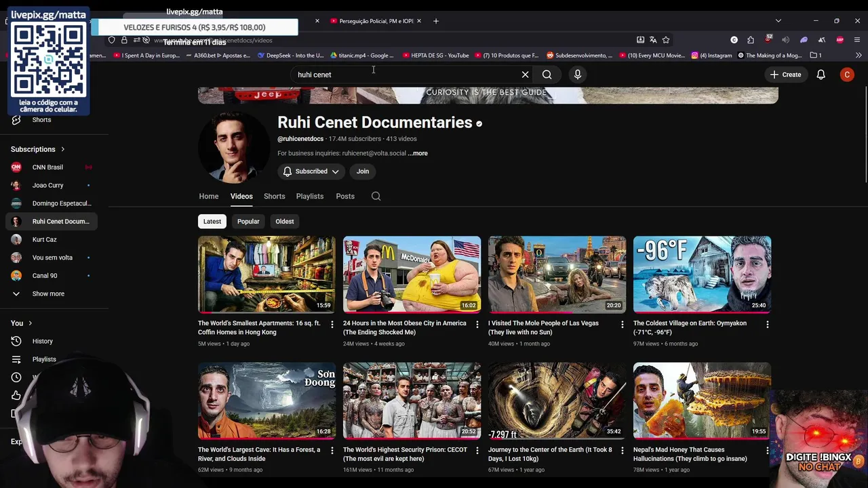Open the titanic.mp4 Google bookmark
The image size is (868, 488).
tap(362, 56)
